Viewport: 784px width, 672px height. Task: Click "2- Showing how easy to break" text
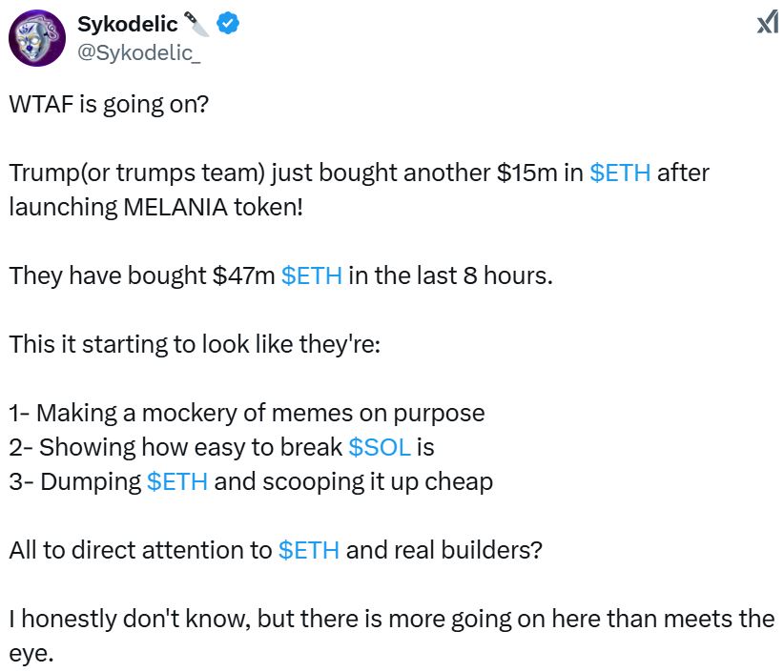tap(176, 447)
